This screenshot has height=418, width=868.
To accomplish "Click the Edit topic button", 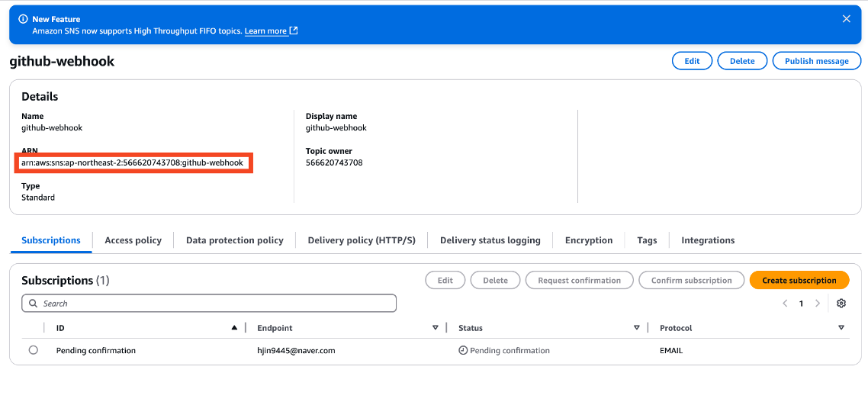I will coord(692,61).
